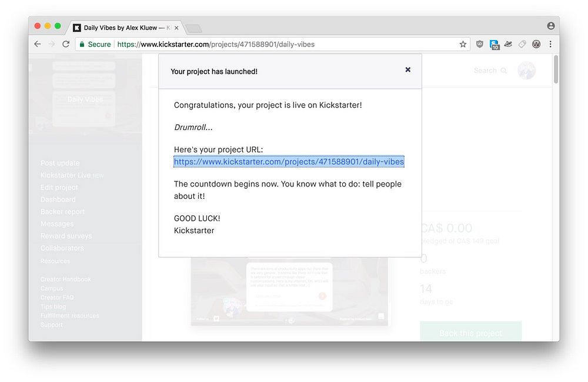
Task: Open Backer report in sidebar
Action: pyautogui.click(x=63, y=212)
